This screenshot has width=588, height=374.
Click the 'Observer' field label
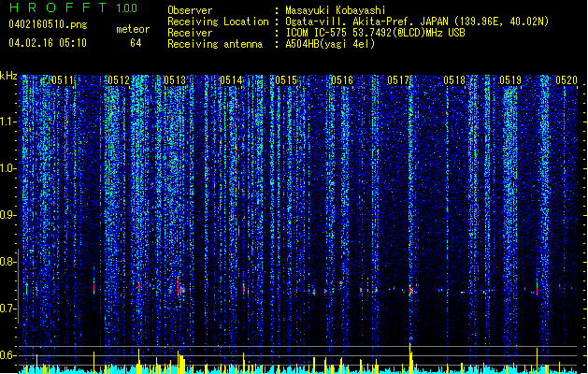pos(190,10)
